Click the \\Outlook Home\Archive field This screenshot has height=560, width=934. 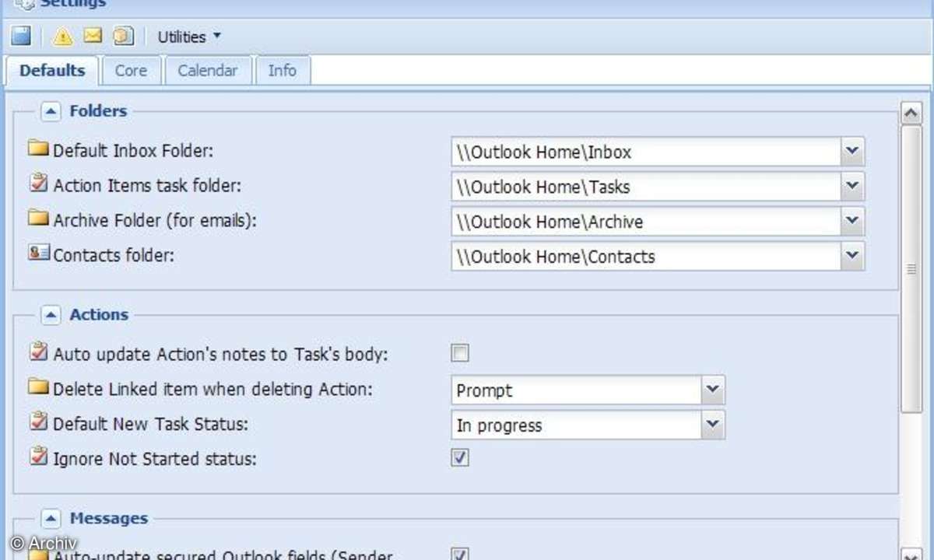pyautogui.click(x=646, y=222)
